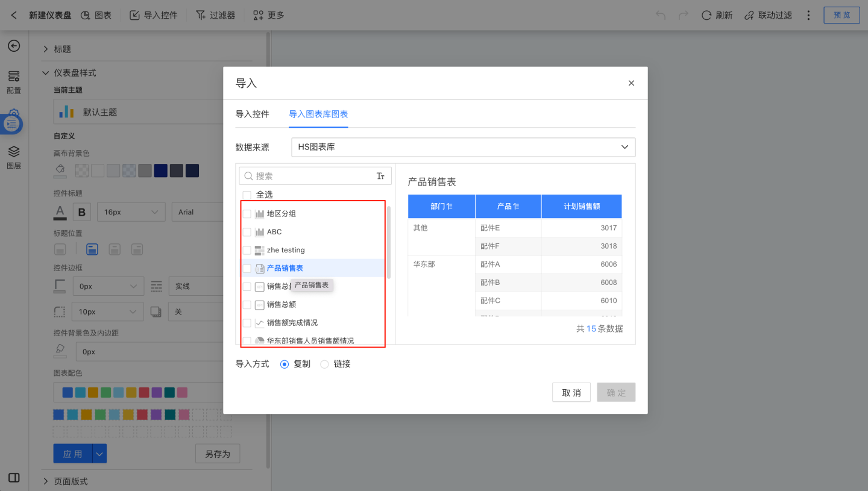The height and width of the screenshot is (491, 868).
Task: Open the 配置 sidebar panel
Action: 14,82
